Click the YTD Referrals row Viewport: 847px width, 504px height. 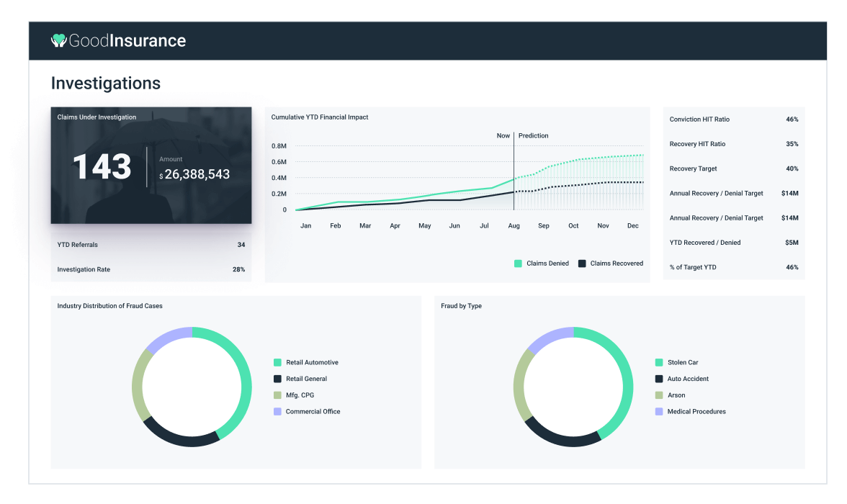151,245
